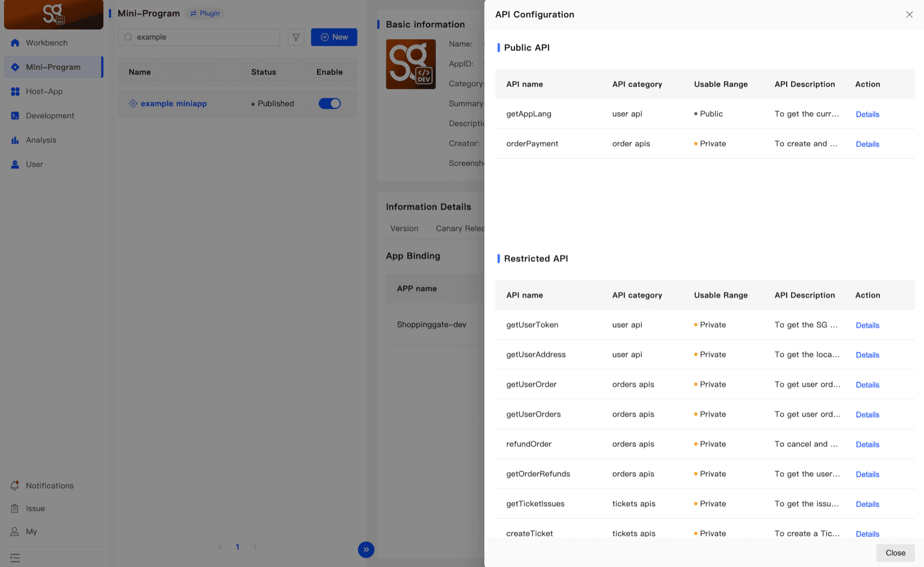Click the Host-App grid icon
Viewport: 924px width, 567px height.
(x=15, y=91)
